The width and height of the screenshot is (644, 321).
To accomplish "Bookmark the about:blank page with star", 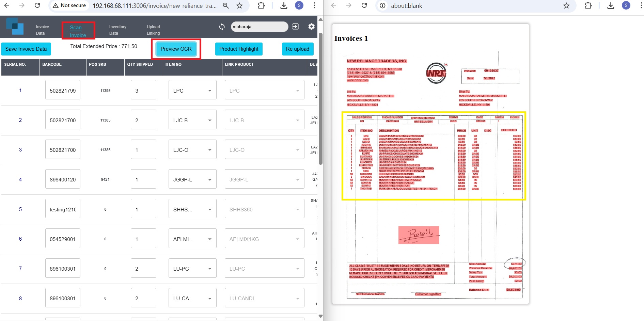I will 566,5.
